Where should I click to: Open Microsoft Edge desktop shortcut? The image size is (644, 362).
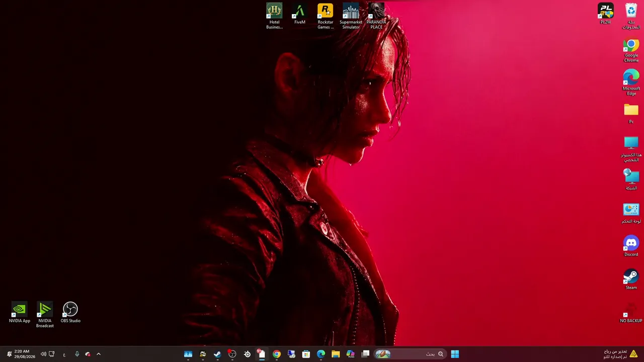tap(631, 83)
